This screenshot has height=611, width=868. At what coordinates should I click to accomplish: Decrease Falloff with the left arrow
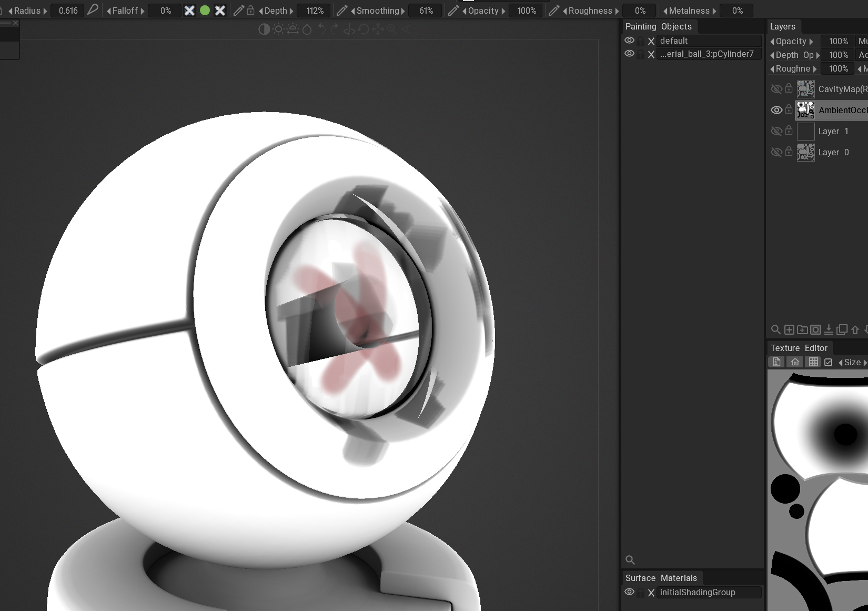pos(109,11)
